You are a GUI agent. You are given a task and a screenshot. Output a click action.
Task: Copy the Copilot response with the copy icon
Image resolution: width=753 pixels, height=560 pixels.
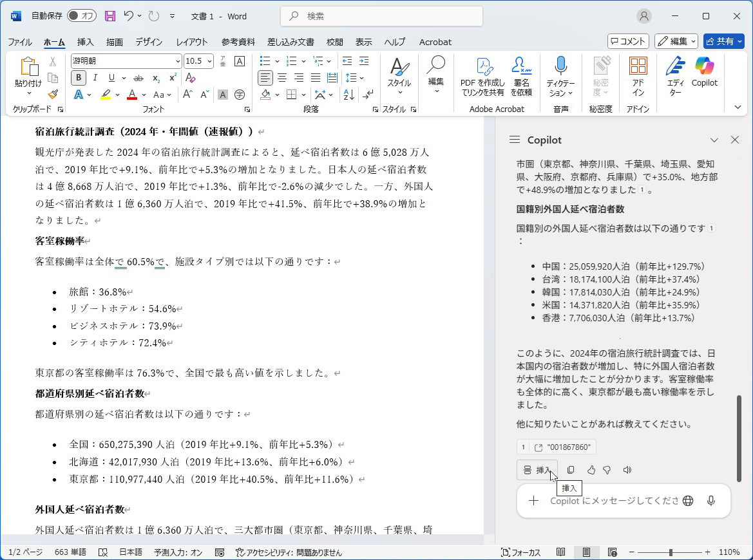click(571, 470)
